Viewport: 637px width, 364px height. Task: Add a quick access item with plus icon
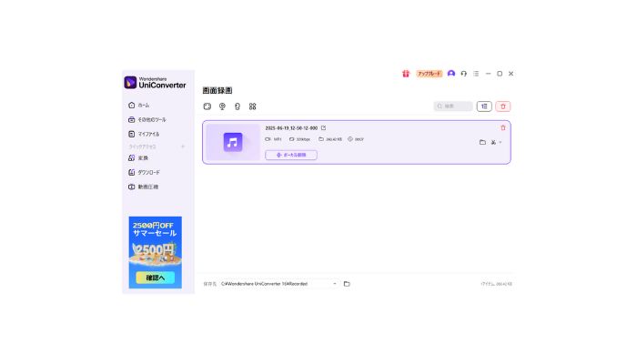tap(183, 147)
